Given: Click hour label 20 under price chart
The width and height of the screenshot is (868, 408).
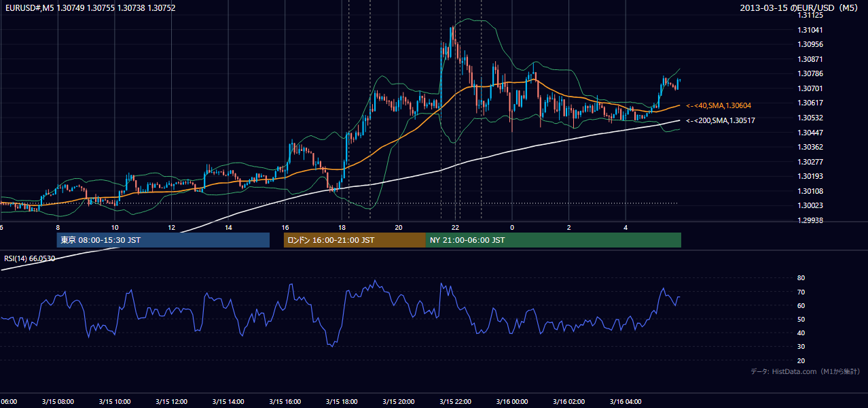Looking at the screenshot, I should click(x=399, y=227).
